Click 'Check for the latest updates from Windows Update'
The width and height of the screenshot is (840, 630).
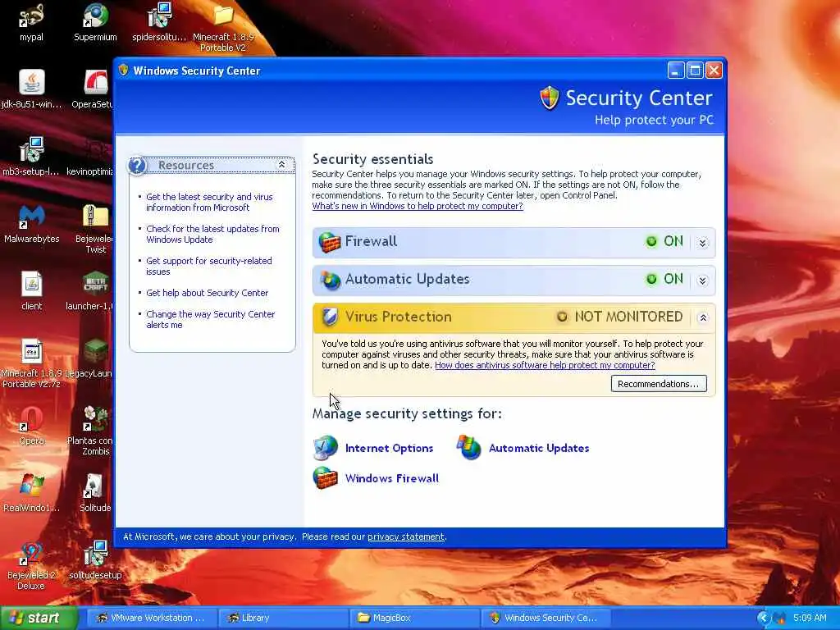pos(212,234)
